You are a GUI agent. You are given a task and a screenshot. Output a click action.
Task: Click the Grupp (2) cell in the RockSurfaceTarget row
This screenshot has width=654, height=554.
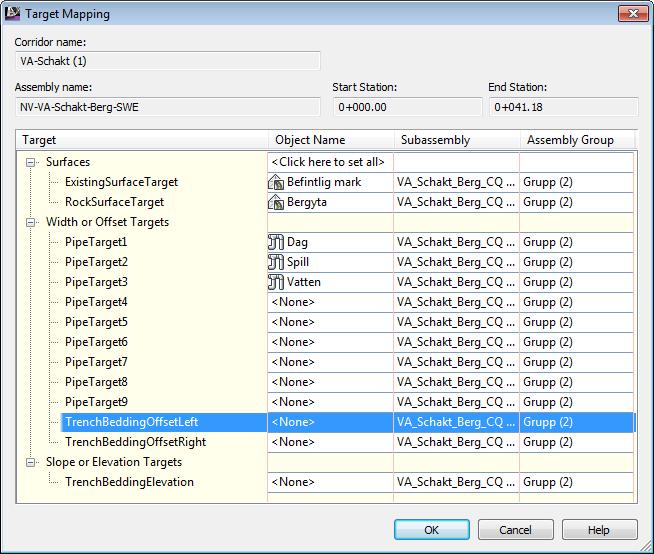tap(576, 202)
